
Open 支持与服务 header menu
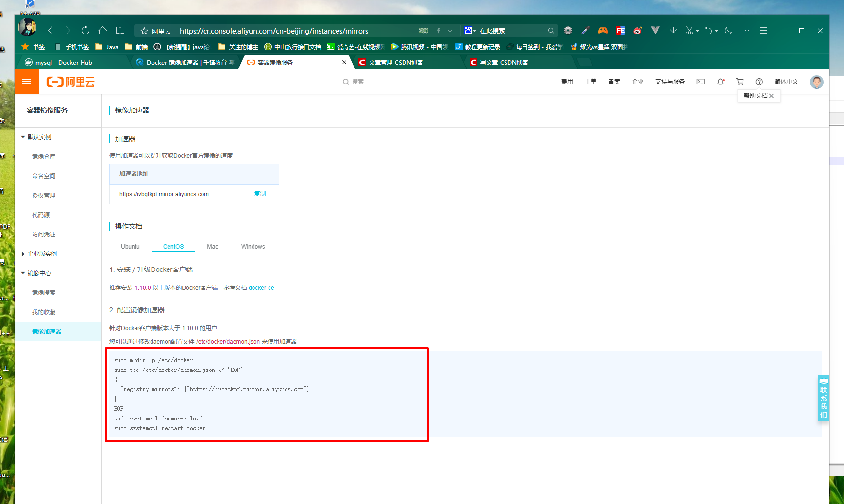tap(670, 82)
